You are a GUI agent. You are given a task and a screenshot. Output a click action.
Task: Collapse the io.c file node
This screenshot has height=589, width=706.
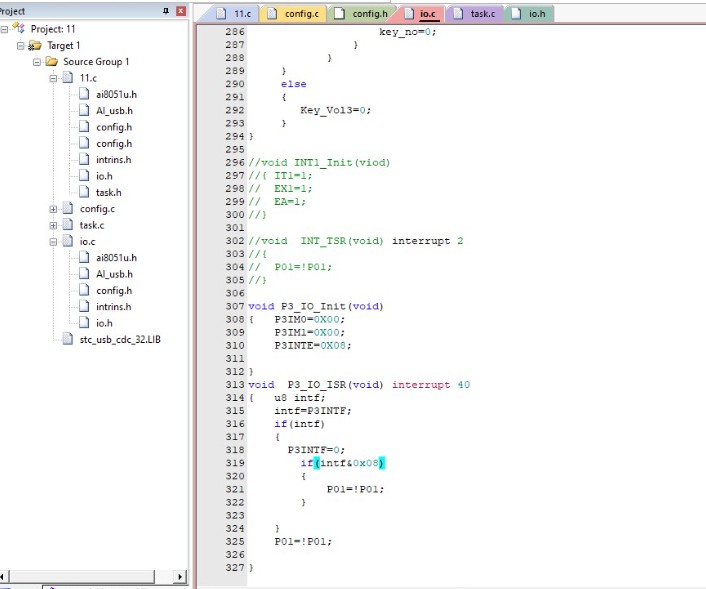tap(53, 242)
